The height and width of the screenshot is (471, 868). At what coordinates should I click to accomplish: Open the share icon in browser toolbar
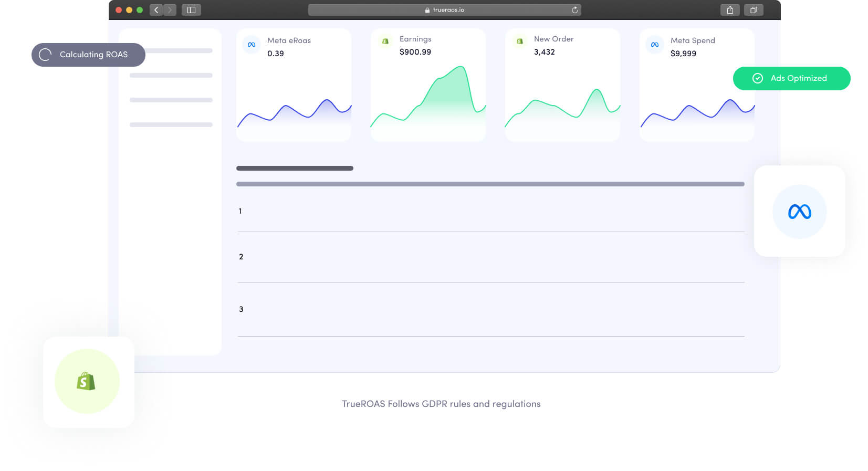(x=730, y=10)
